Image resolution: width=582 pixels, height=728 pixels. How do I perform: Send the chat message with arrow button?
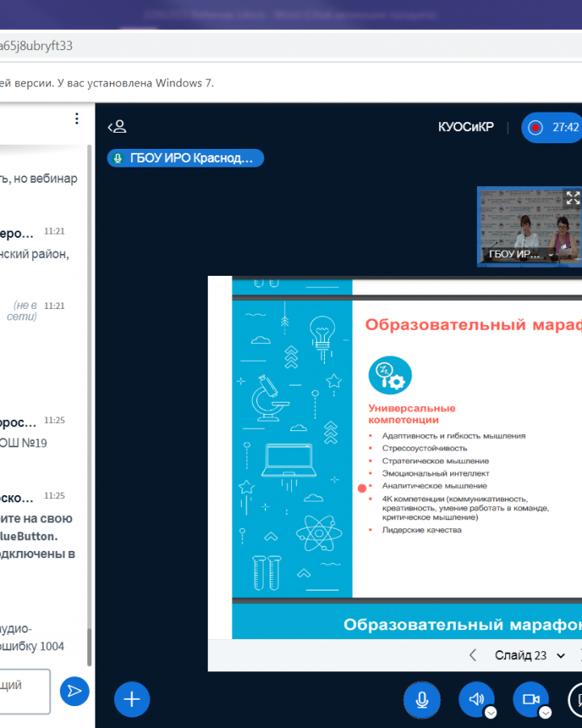click(74, 691)
